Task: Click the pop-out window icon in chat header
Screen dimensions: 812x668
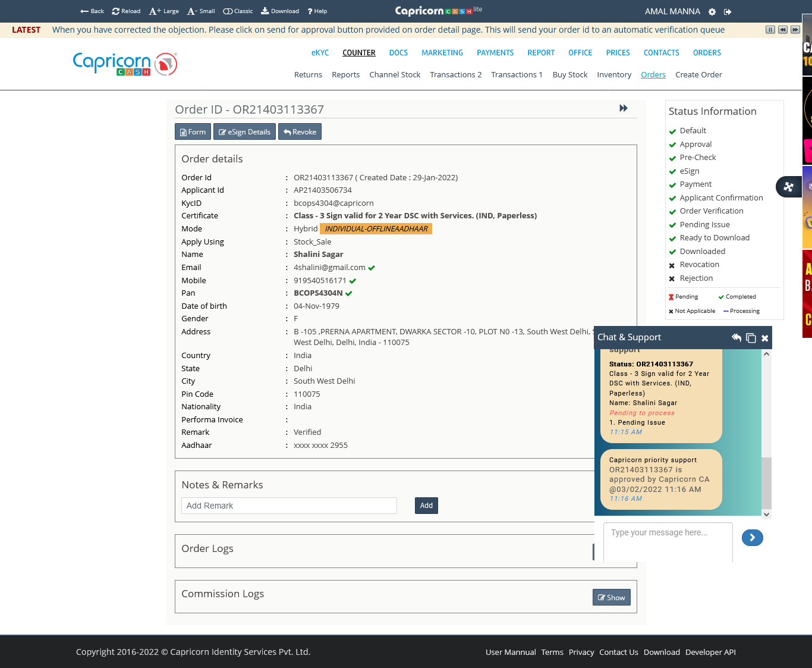Action: pos(751,338)
